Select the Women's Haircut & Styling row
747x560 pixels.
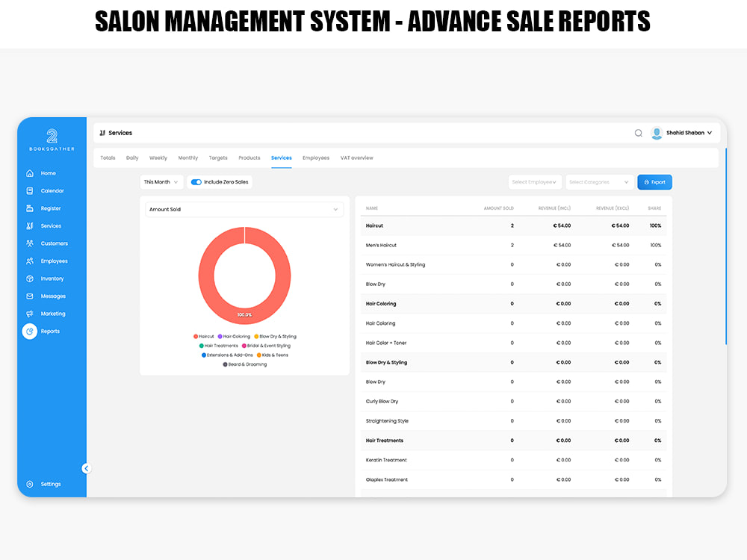514,265
